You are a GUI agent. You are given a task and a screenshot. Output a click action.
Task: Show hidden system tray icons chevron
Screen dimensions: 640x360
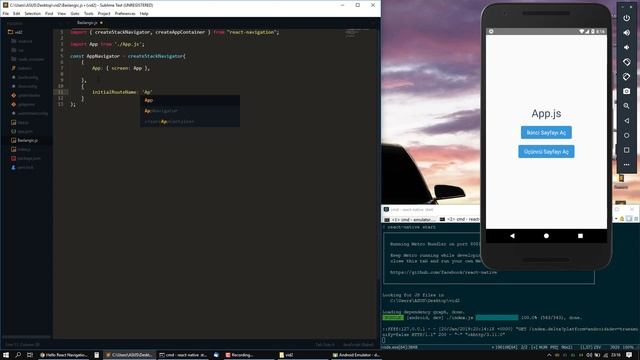tap(549, 355)
